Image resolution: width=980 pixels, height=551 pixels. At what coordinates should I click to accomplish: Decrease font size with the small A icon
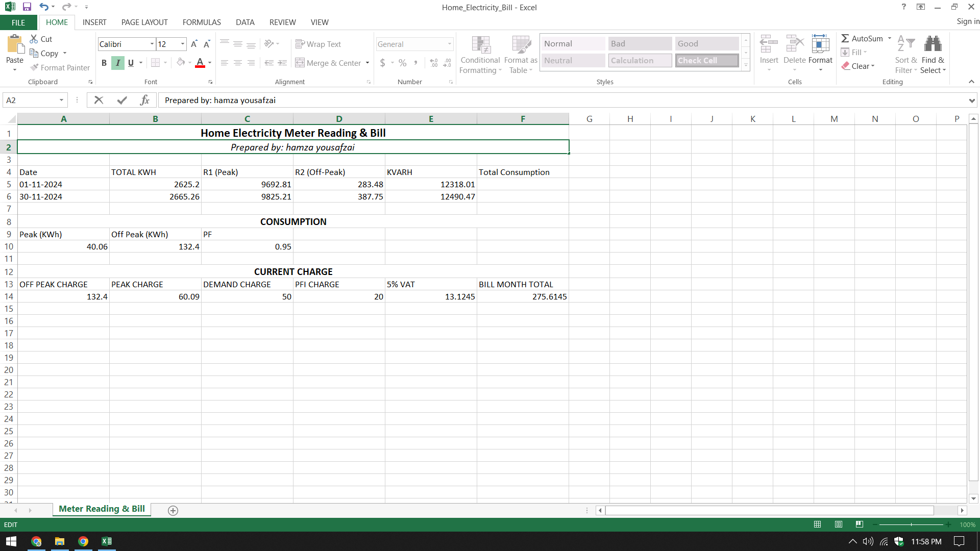207,44
